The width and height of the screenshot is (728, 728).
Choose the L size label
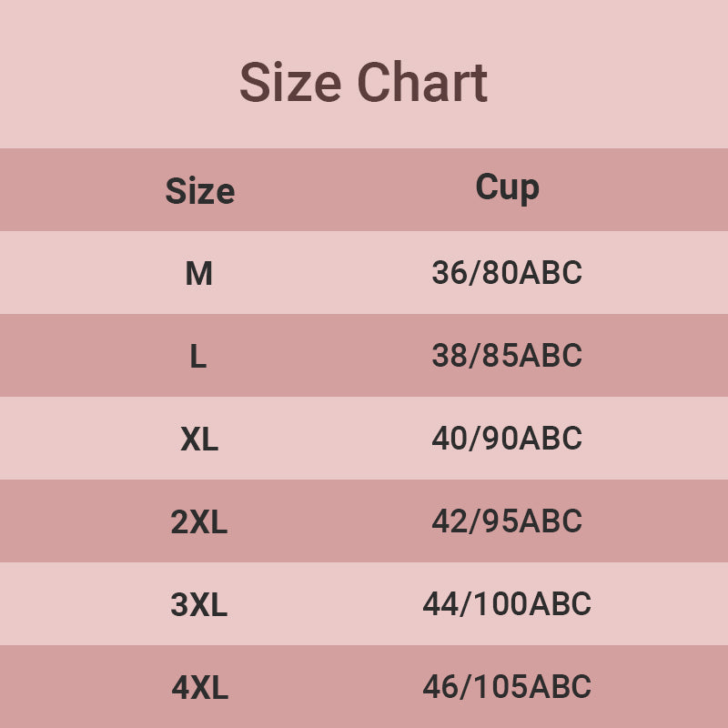point(198,357)
